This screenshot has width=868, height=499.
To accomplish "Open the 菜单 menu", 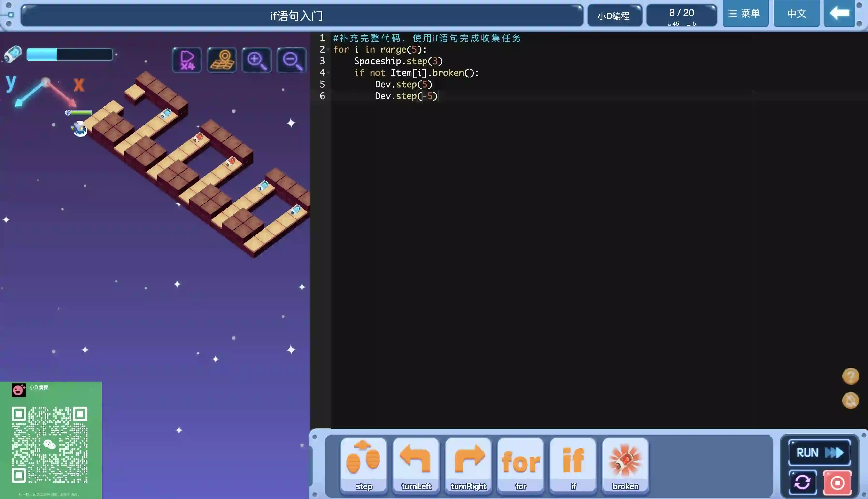I will 745,14.
